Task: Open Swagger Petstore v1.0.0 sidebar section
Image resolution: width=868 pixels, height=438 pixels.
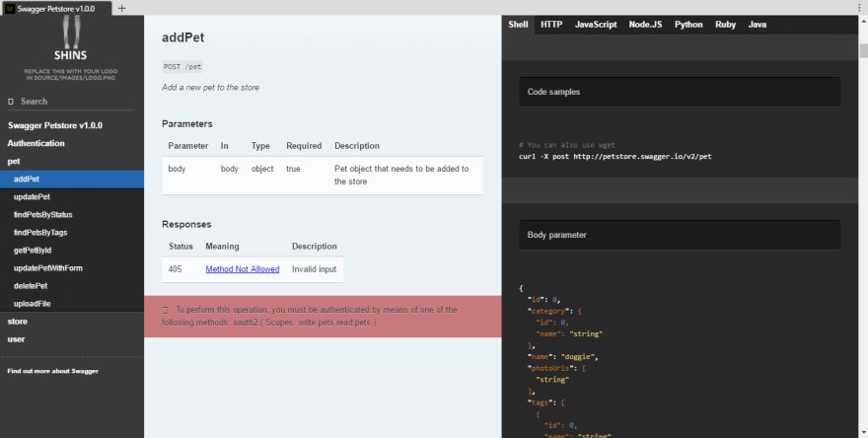Action: (x=55, y=125)
